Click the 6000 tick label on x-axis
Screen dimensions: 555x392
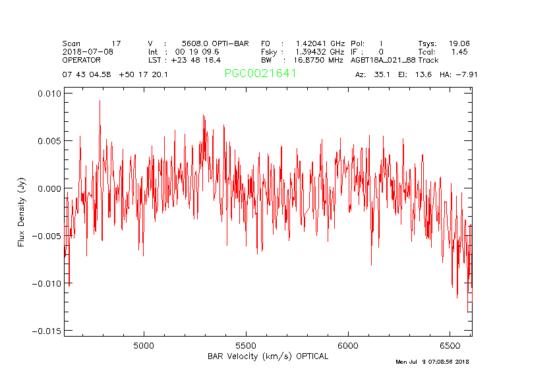[x=347, y=346]
